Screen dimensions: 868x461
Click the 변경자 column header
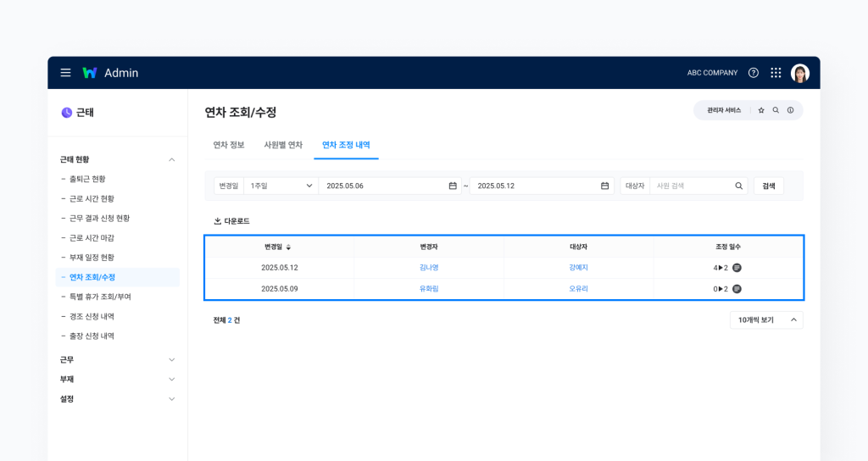[x=429, y=247]
